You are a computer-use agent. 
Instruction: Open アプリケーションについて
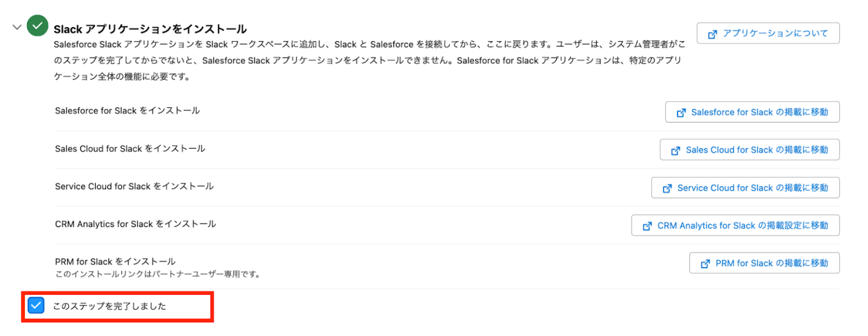pyautogui.click(x=767, y=33)
